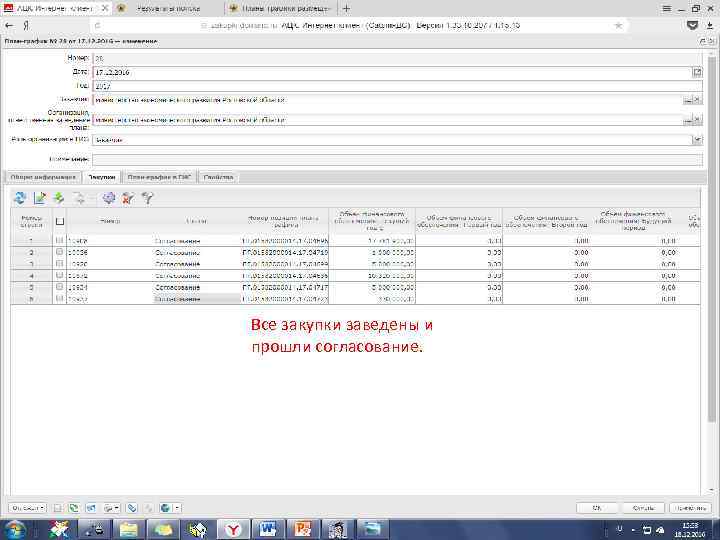Click the Yandex 'Я' home icon
This screenshot has width=720, height=540.
tap(26, 26)
